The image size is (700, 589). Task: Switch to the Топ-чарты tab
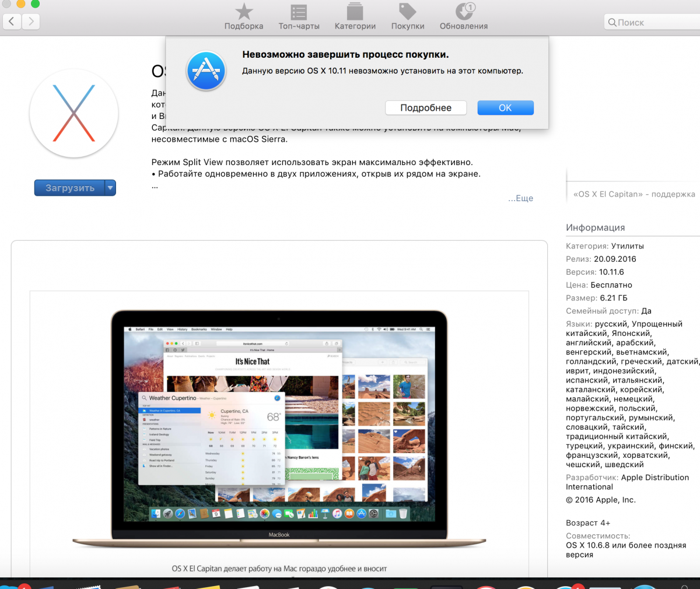click(x=299, y=16)
